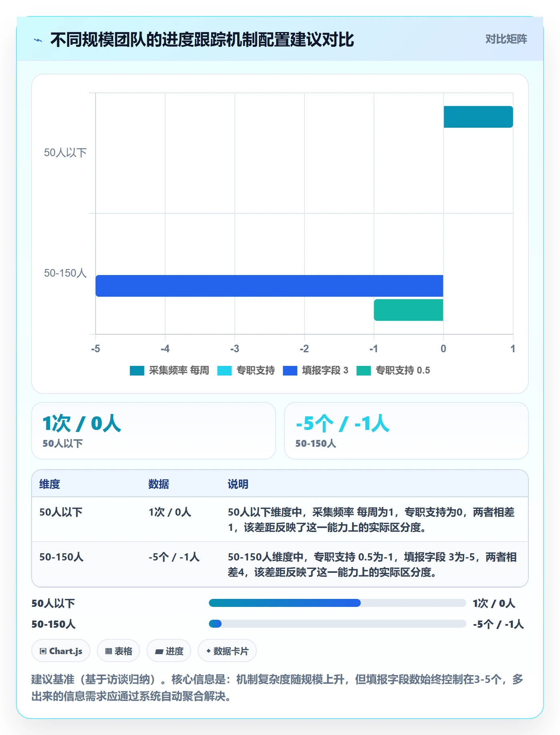The width and height of the screenshot is (560, 735).
Task: Click the 数据卡片 tag chip
Action: tap(227, 651)
